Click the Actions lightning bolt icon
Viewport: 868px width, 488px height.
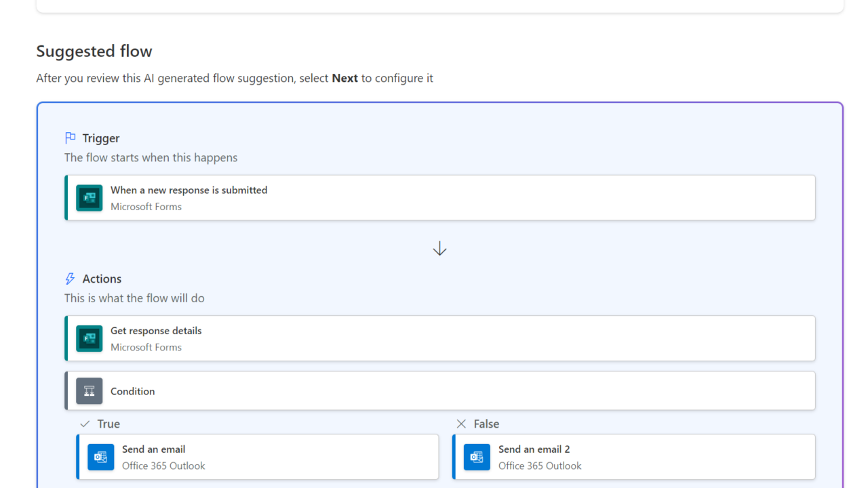70,279
